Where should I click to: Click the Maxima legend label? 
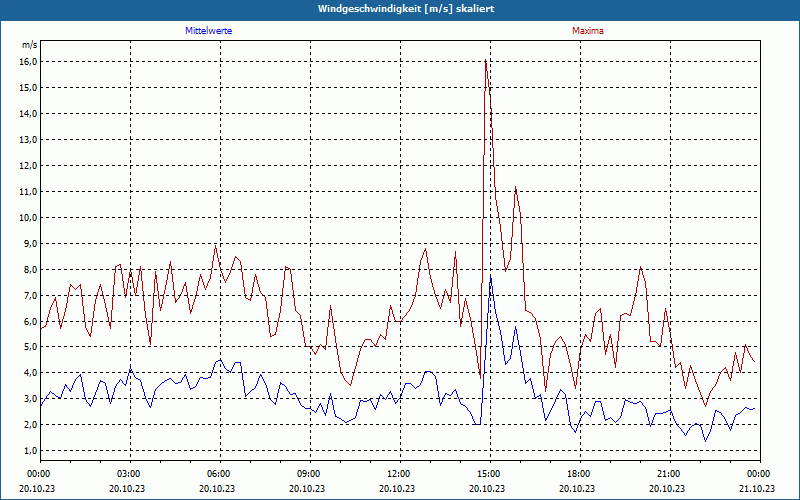pyautogui.click(x=588, y=31)
